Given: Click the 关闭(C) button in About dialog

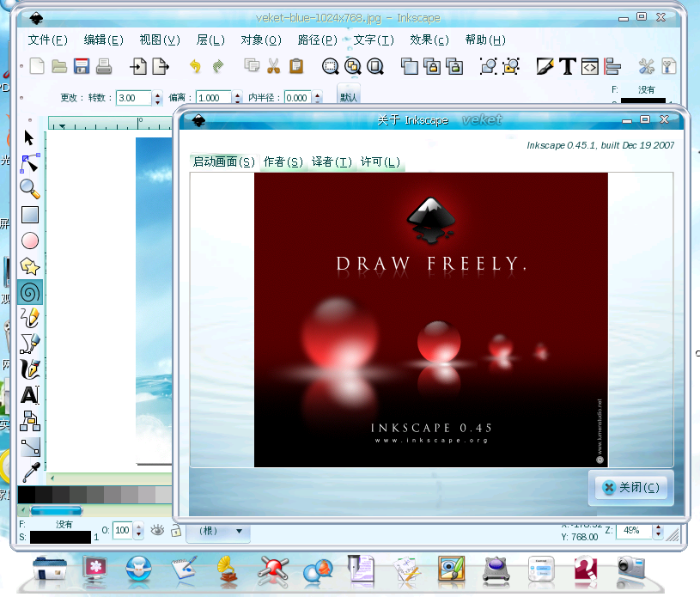Looking at the screenshot, I should click(x=630, y=487).
